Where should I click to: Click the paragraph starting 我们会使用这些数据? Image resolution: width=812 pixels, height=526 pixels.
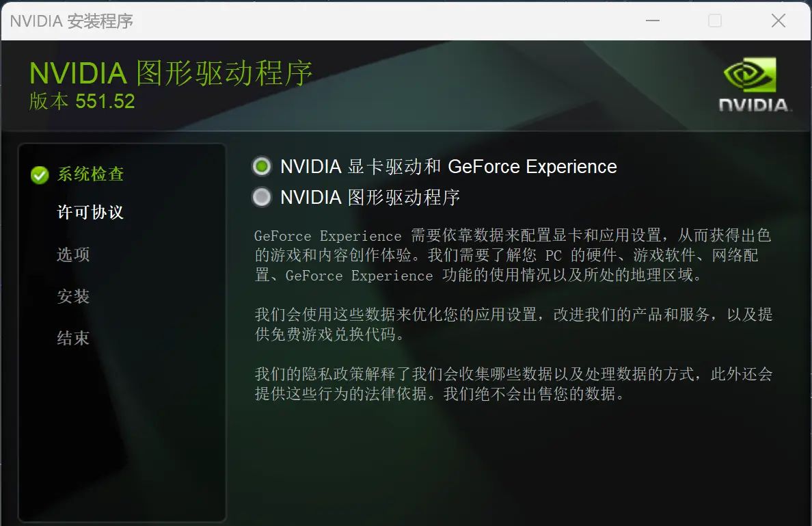(513, 324)
